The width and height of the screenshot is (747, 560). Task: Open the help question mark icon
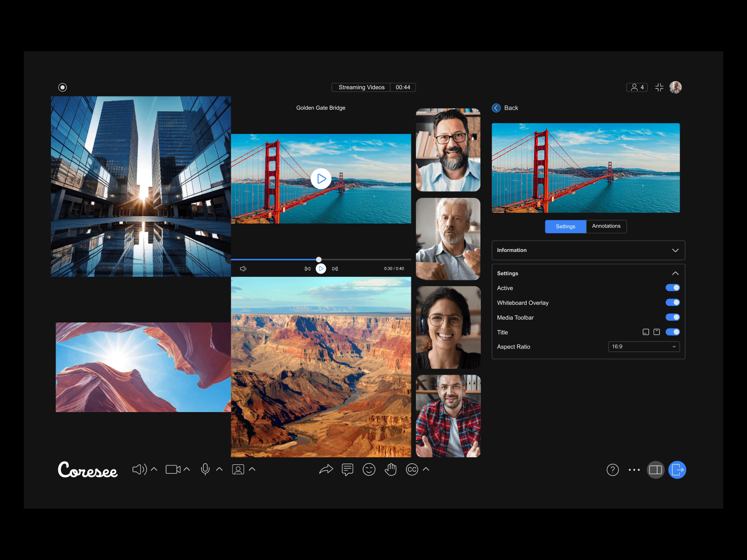(x=613, y=470)
